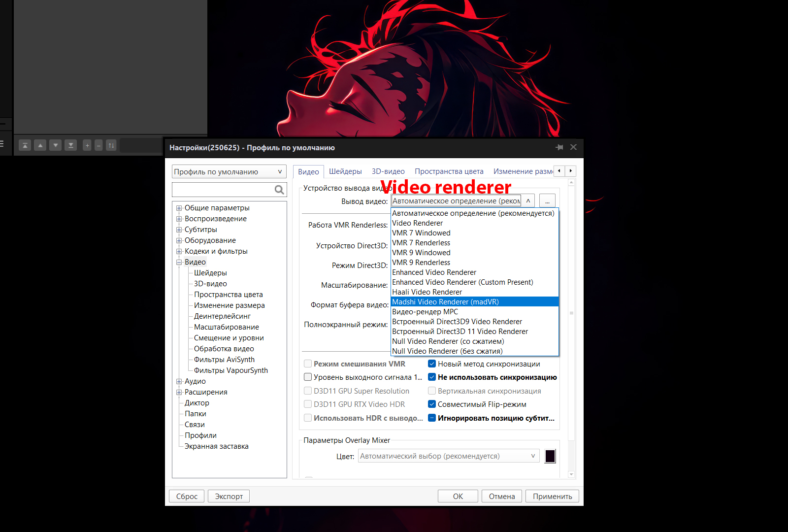Click the 'Сброс' reset button
This screenshot has height=532, width=788.
(x=187, y=496)
